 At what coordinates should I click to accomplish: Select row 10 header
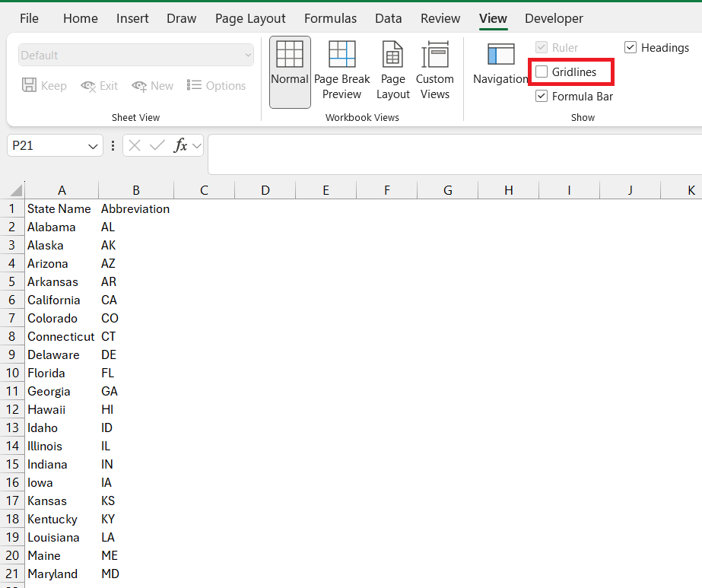click(12, 373)
